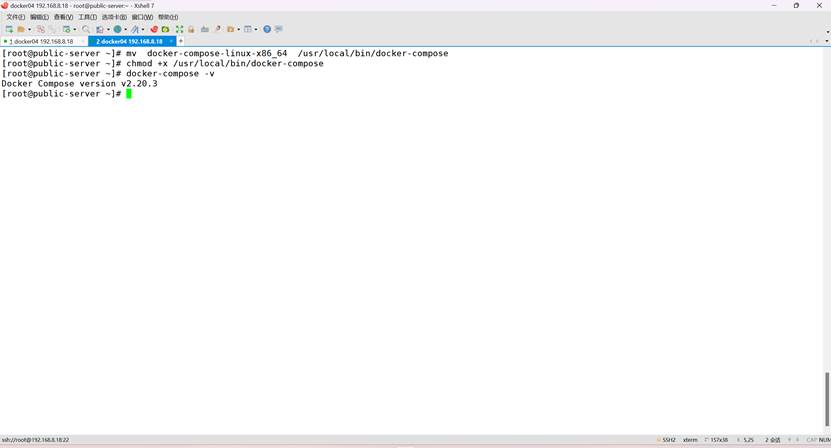Click the 'Docker Compose version v2.20.3' output line
The image size is (831, 448).
[x=79, y=83]
